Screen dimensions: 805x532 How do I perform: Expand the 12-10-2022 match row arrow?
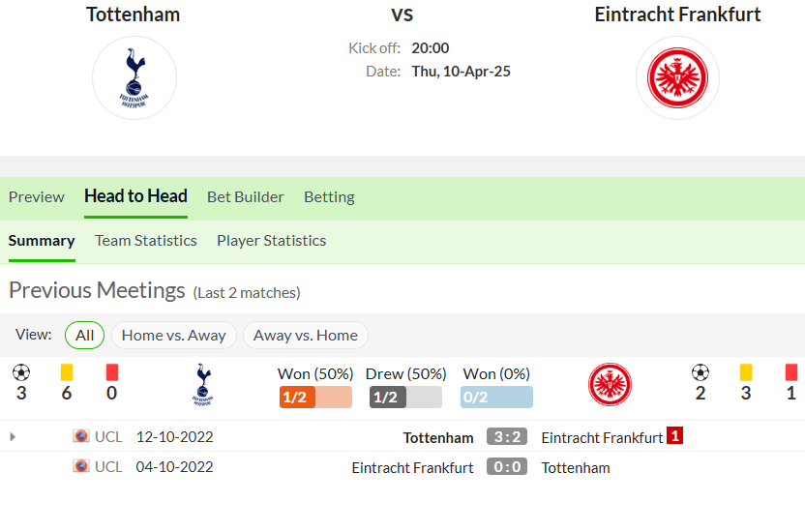click(x=13, y=437)
